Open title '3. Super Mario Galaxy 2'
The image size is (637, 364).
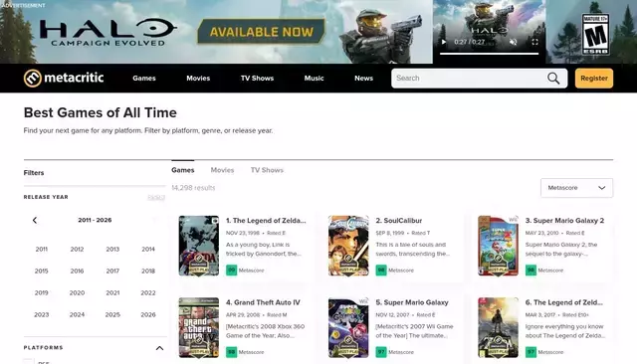(564, 221)
